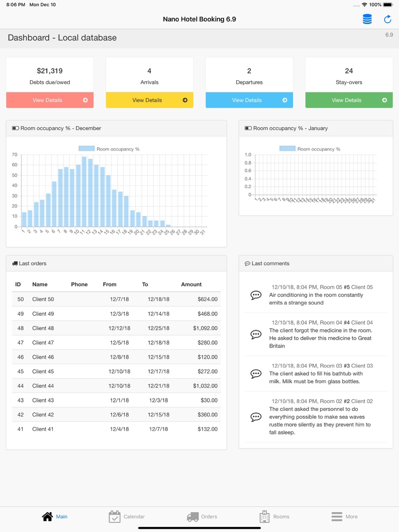Tap the arrow icon on Debts View Details

[x=85, y=100]
